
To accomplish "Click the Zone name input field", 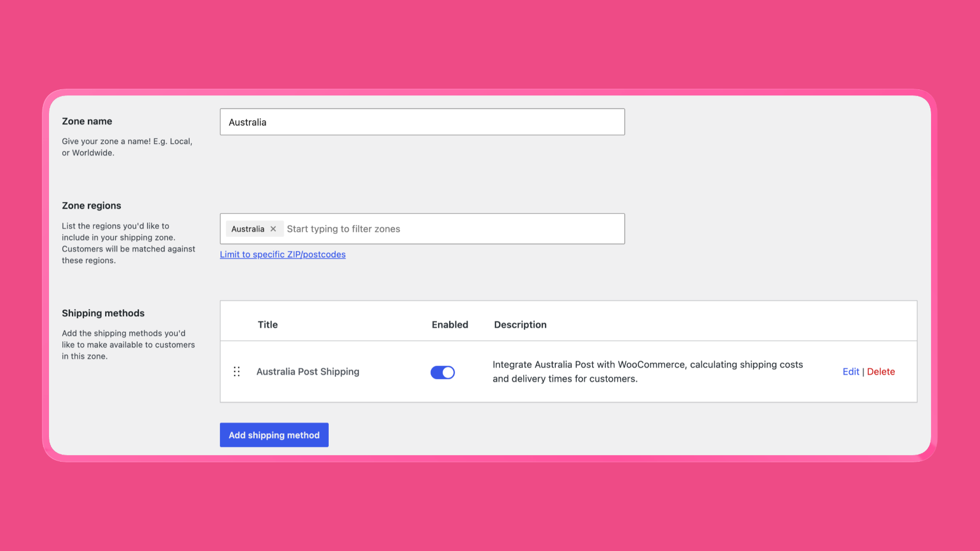I will pyautogui.click(x=422, y=122).
